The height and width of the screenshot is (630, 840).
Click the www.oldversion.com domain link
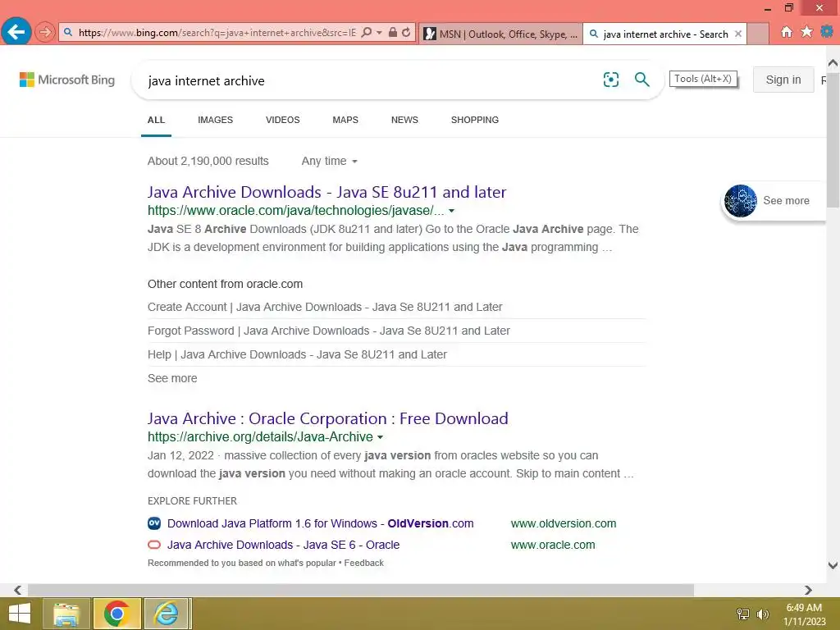click(564, 523)
